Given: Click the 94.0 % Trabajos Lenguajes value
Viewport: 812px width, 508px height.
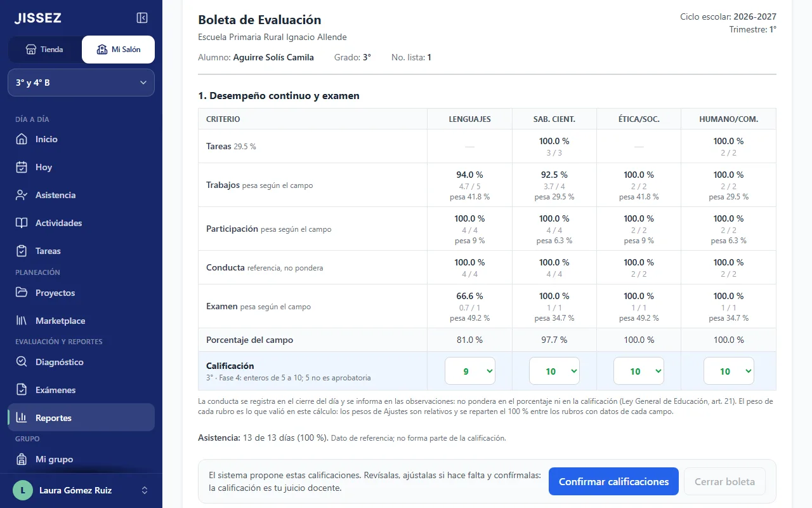Looking at the screenshot, I should pos(469,175).
